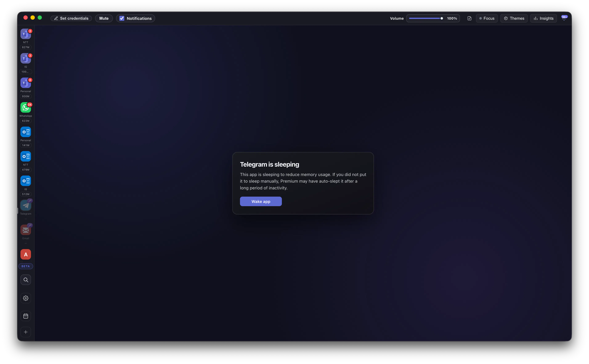This screenshot has width=589, height=364.
Task: Open the Personal Teams app icon
Action: pos(26,83)
